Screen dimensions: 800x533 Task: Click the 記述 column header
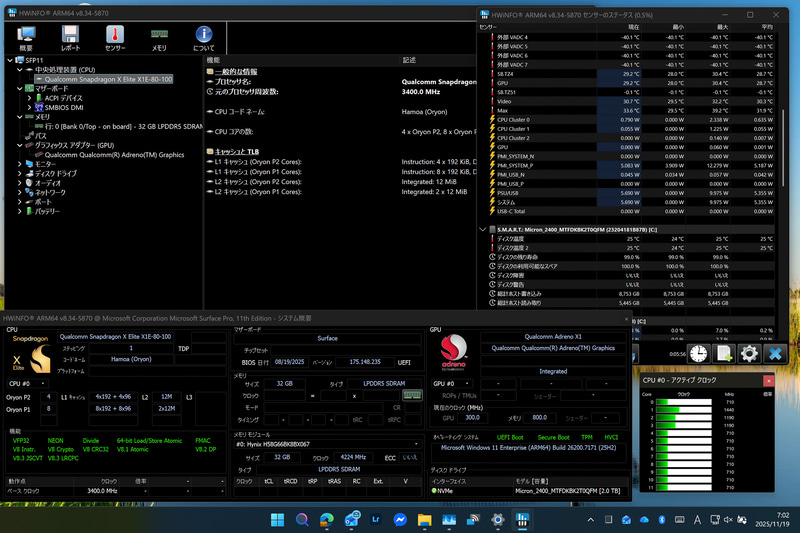tap(439, 60)
